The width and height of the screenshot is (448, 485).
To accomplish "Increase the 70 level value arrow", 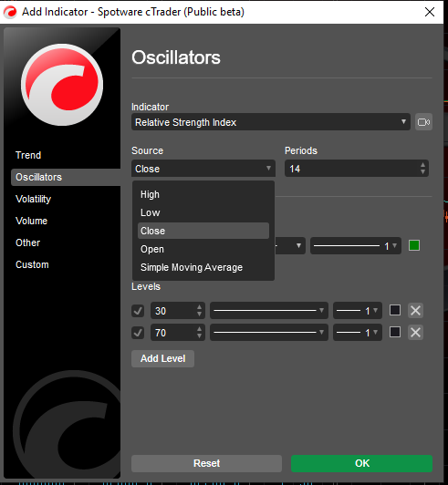I will pos(199,329).
